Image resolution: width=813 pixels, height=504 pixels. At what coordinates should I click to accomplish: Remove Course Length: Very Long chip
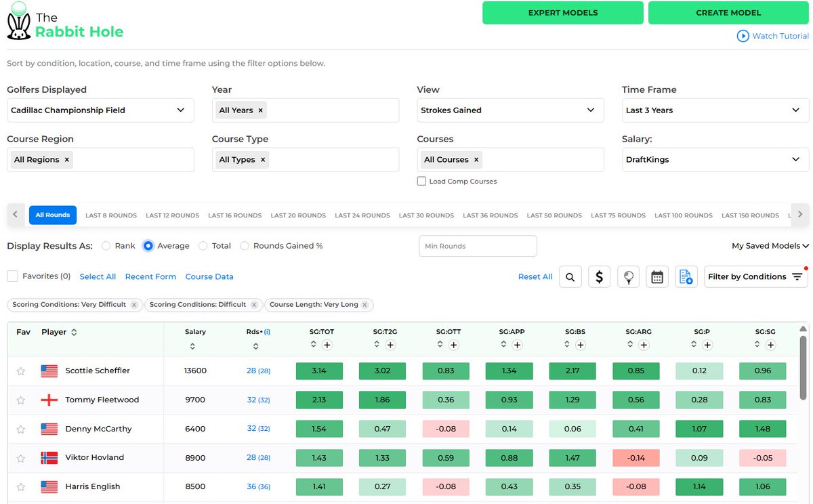pos(366,305)
